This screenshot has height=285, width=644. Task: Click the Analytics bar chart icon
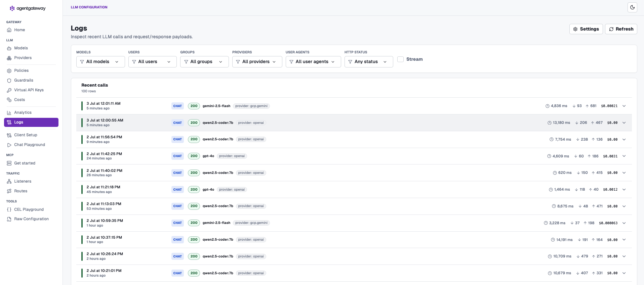click(x=9, y=112)
